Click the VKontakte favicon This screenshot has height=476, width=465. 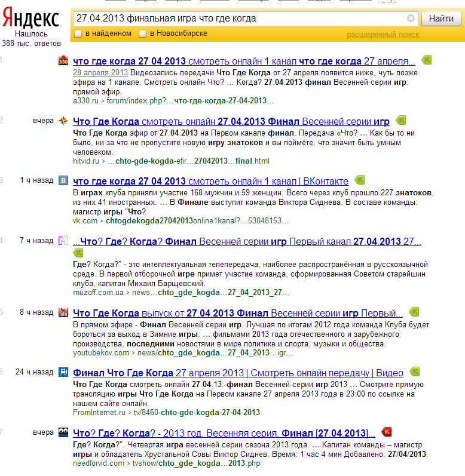point(63,180)
